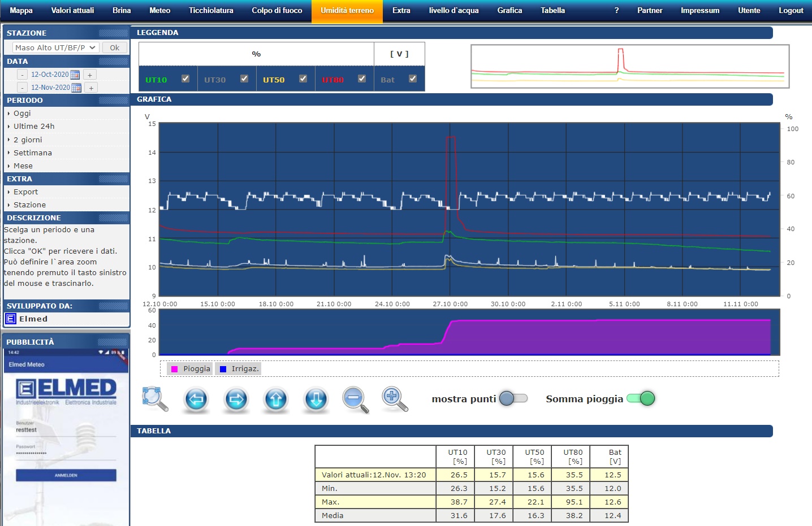This screenshot has height=526, width=812.
Task: Open the Meteo menu tab
Action: [x=159, y=10]
